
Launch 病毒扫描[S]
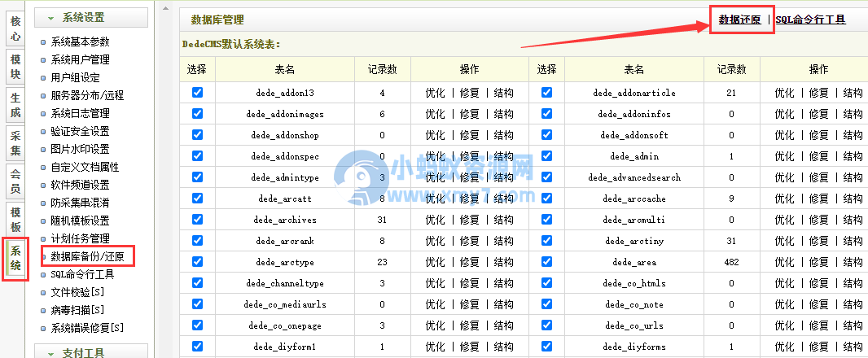click(x=77, y=310)
